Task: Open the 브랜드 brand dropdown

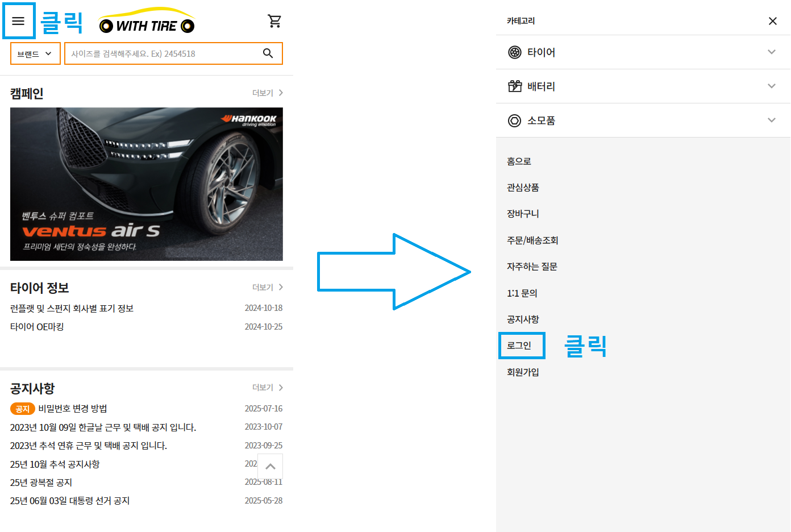Action: click(x=35, y=54)
